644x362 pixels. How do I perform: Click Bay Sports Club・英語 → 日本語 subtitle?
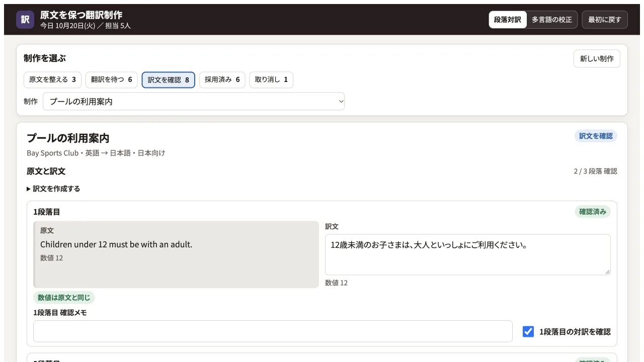pyautogui.click(x=96, y=153)
